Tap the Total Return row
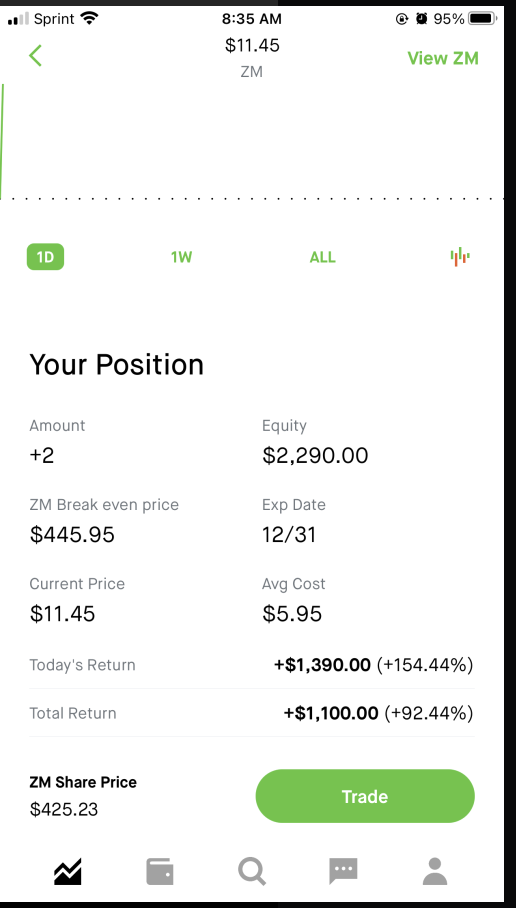 251,713
